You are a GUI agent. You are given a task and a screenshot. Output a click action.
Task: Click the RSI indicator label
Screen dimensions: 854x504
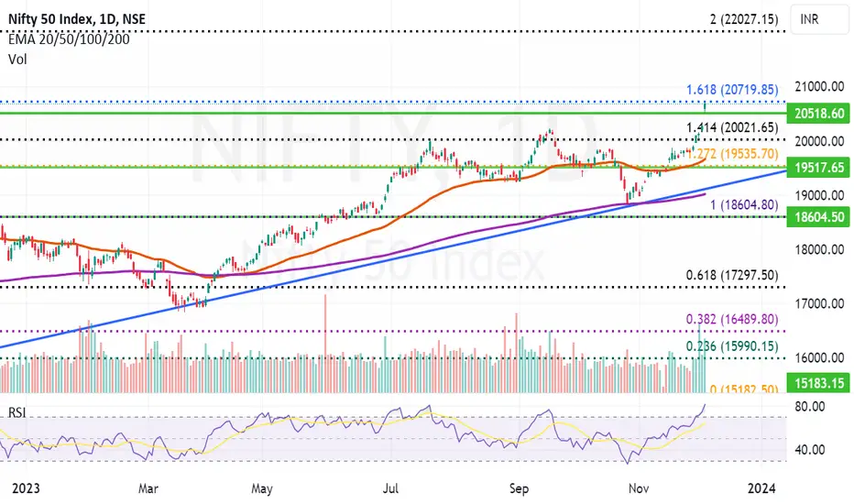(16, 412)
